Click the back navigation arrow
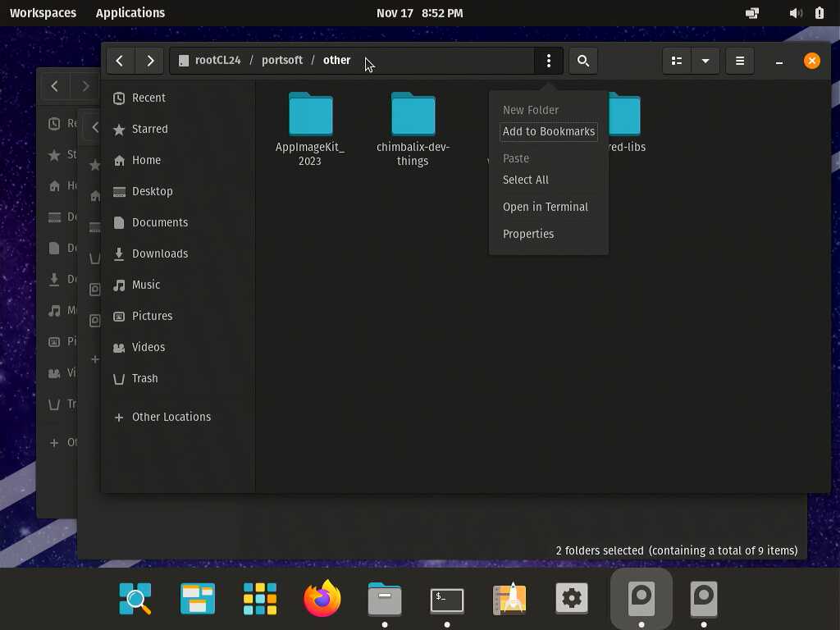Image resolution: width=840 pixels, height=630 pixels. pos(120,61)
